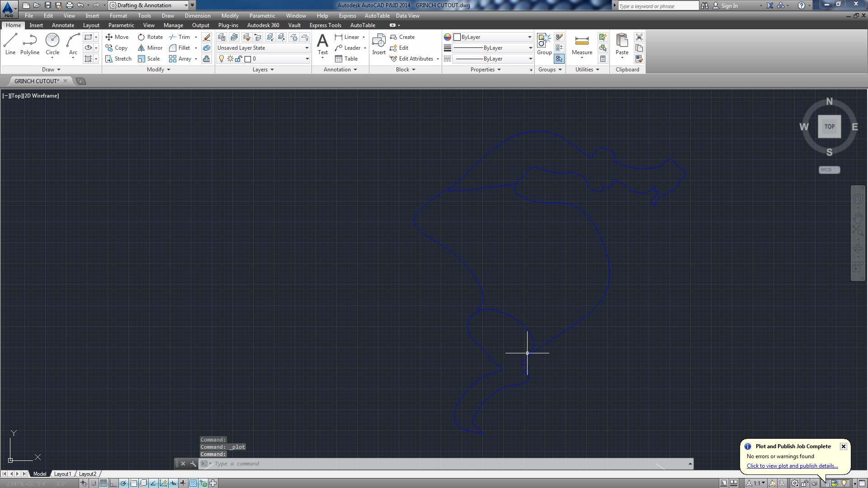The width and height of the screenshot is (868, 488).
Task: Click Create block button
Action: tap(402, 37)
